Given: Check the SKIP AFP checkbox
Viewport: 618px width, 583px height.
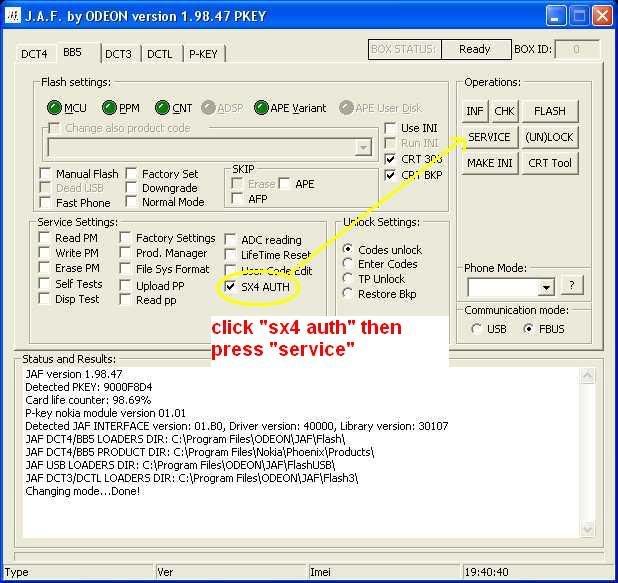Looking at the screenshot, I should pyautogui.click(x=237, y=198).
